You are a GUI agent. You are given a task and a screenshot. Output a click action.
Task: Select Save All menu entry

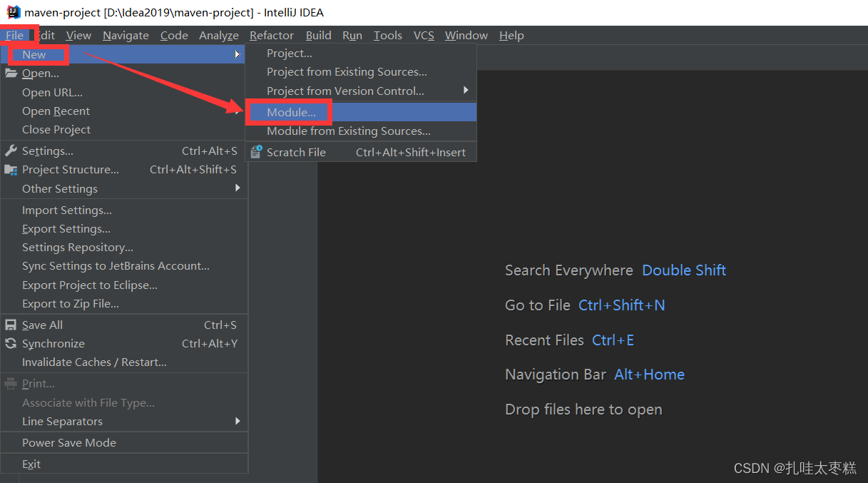pyautogui.click(x=123, y=325)
